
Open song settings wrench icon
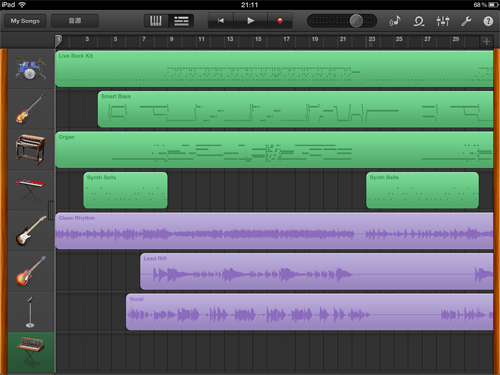[466, 21]
